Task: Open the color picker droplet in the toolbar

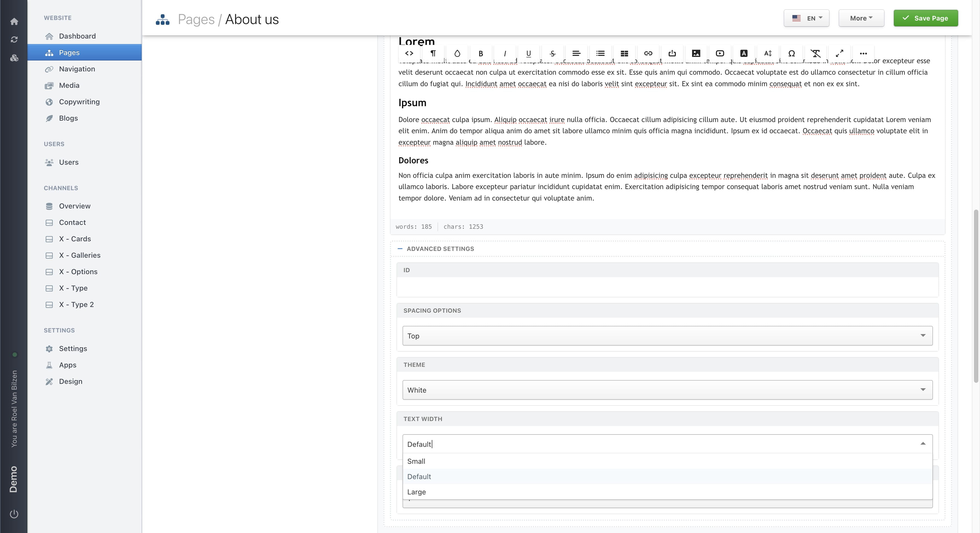Action: coord(457,53)
